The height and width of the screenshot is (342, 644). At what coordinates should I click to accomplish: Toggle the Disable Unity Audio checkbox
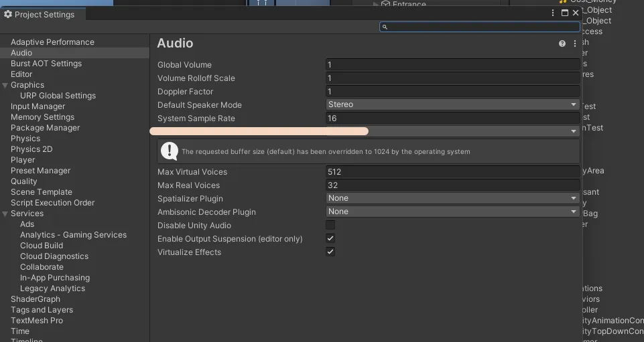(x=330, y=225)
